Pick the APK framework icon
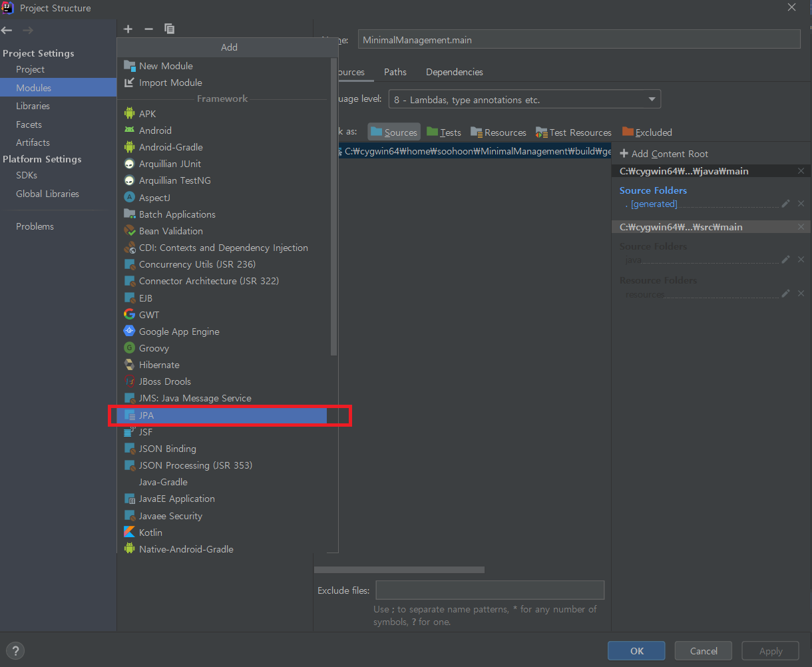Screen dimensions: 812x667 tap(129, 114)
